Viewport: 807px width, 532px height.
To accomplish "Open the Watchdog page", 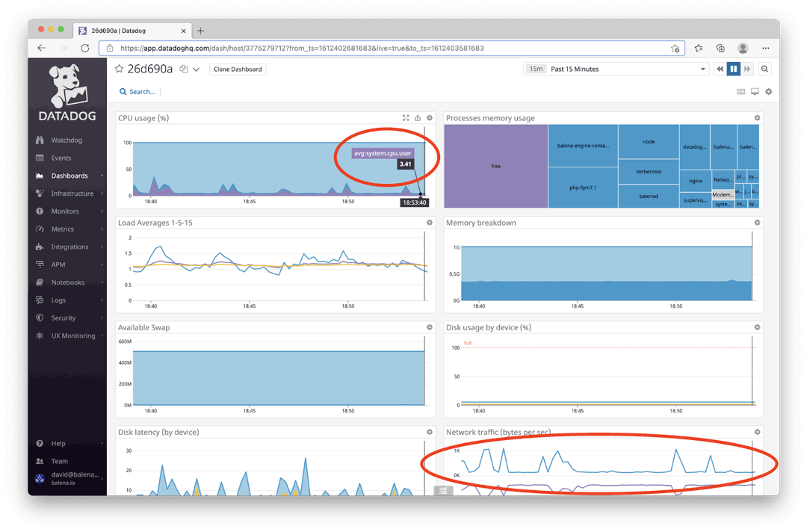I will point(66,140).
